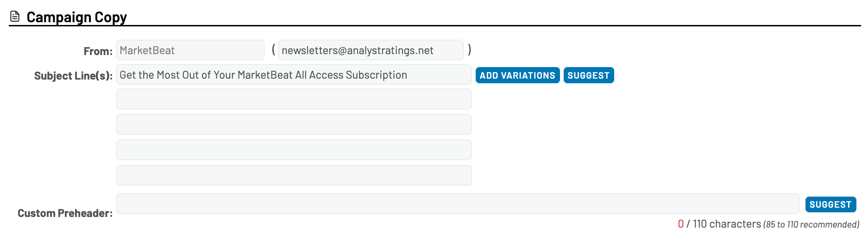Click the "From:" label
Screen dimensions: 868x235
(x=98, y=51)
